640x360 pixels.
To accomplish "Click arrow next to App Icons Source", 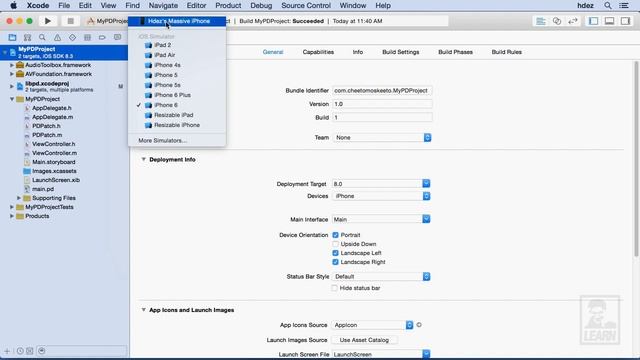I will pos(419,325).
